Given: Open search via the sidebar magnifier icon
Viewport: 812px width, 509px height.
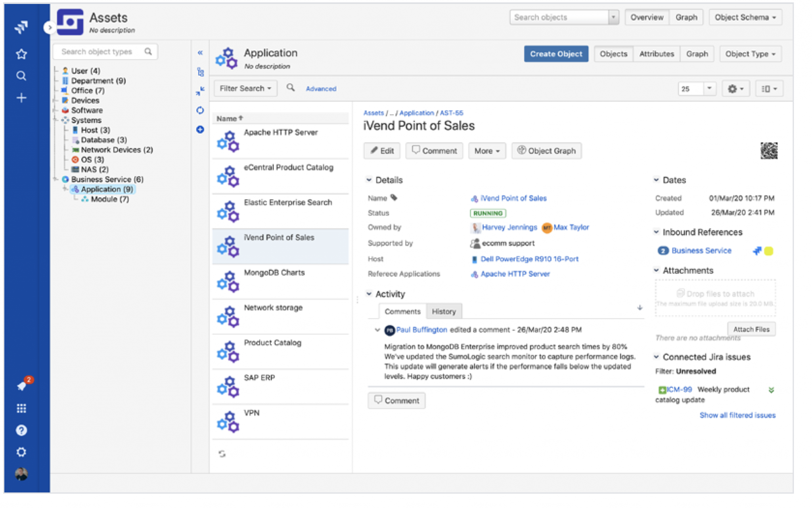Looking at the screenshot, I should click(x=22, y=76).
